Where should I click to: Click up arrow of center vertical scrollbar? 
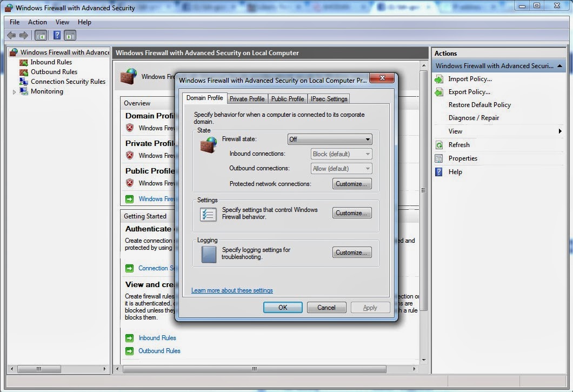coord(424,65)
